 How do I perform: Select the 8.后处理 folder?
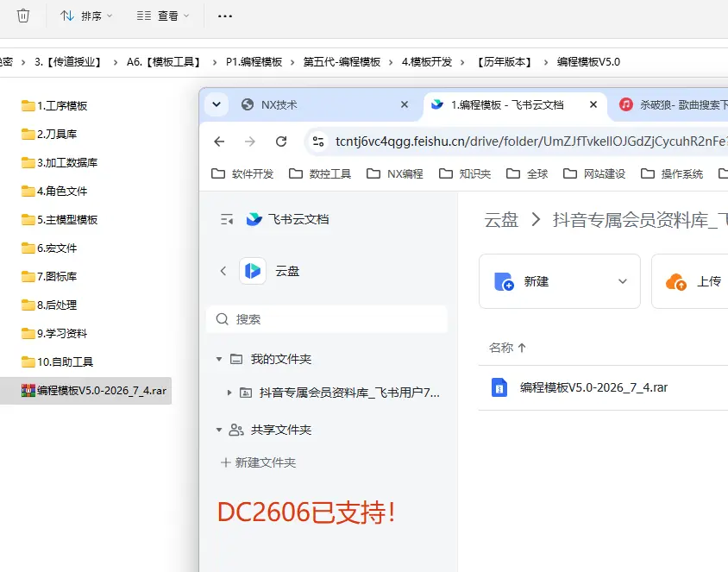point(49,305)
